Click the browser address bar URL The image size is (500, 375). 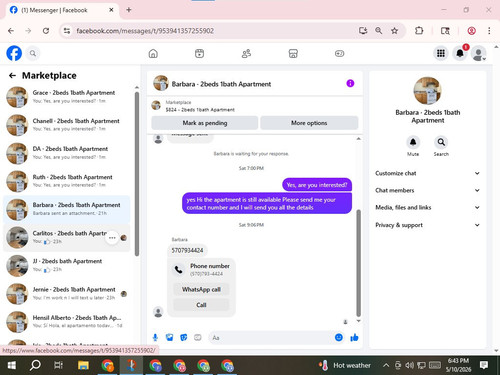coord(145,31)
